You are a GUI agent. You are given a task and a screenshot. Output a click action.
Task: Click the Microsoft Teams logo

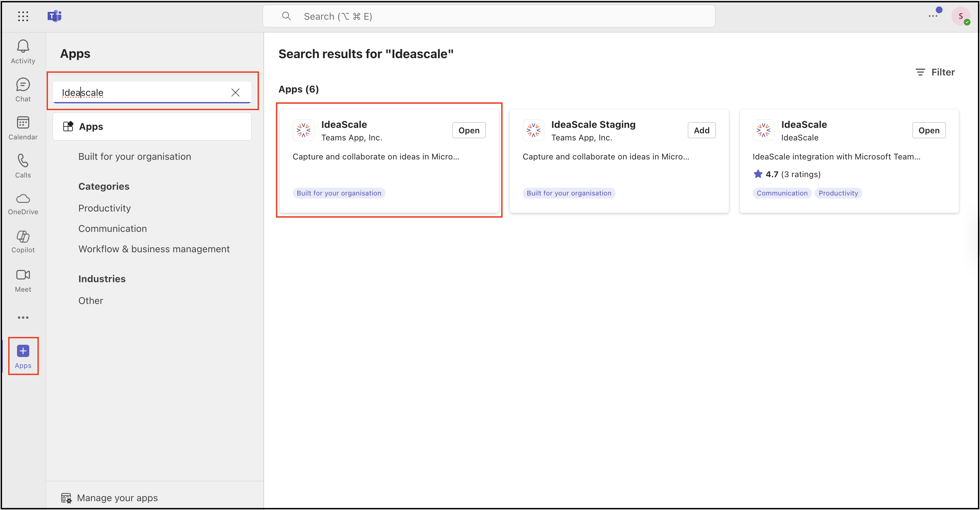54,16
